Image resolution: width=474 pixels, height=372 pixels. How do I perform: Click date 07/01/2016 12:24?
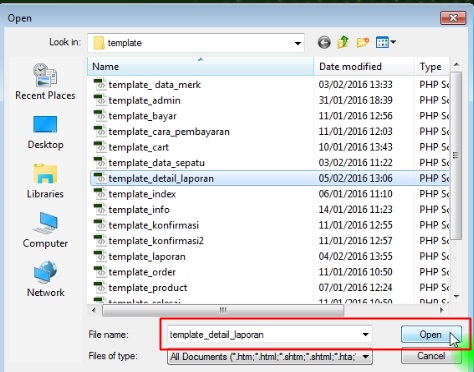click(355, 287)
